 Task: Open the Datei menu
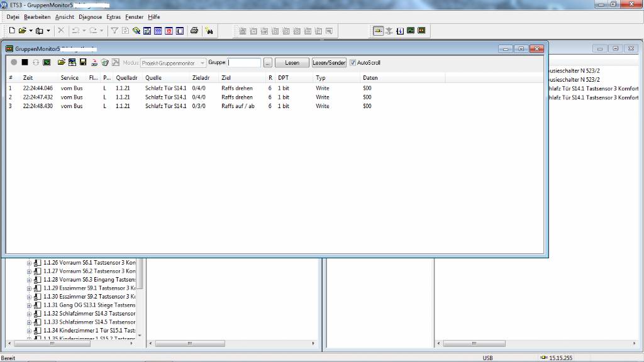point(13,17)
